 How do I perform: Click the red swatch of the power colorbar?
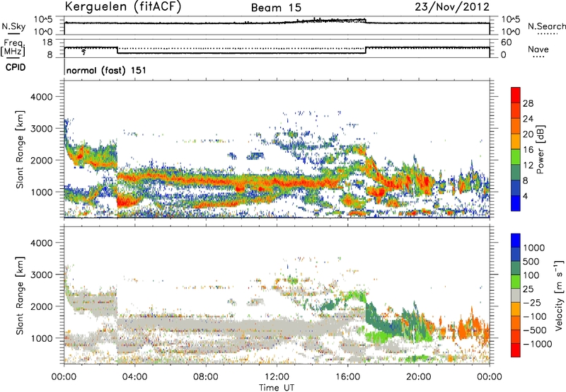click(x=516, y=95)
